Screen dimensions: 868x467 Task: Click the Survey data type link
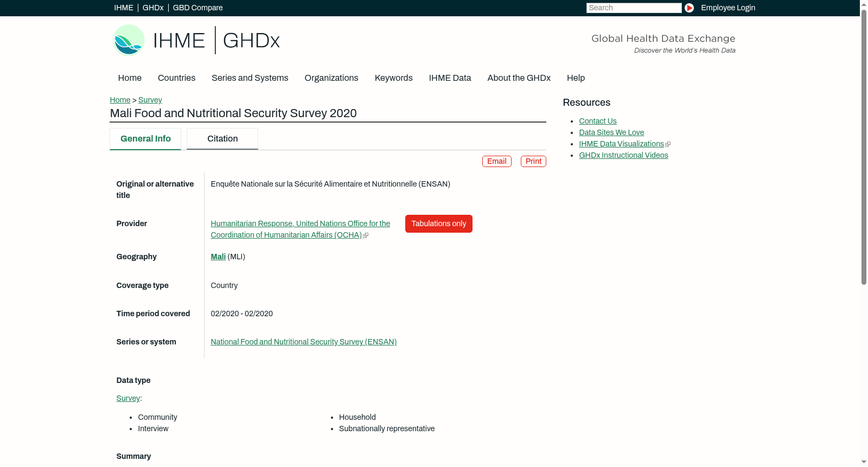point(128,399)
